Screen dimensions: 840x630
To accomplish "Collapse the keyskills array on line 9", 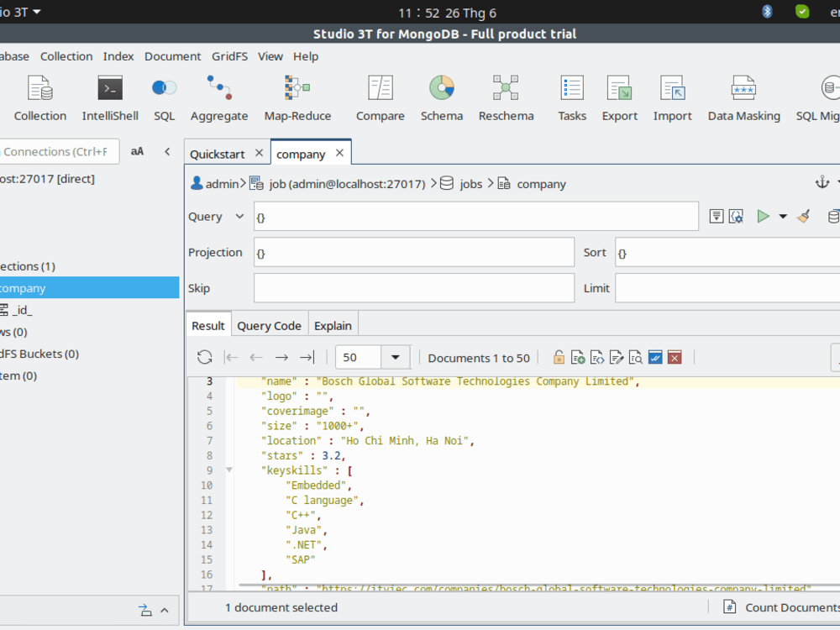I will pyautogui.click(x=228, y=470).
